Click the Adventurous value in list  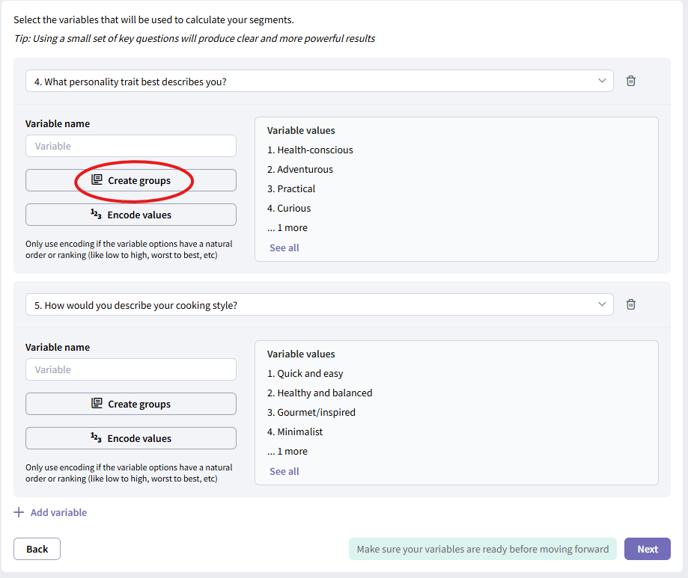click(305, 170)
